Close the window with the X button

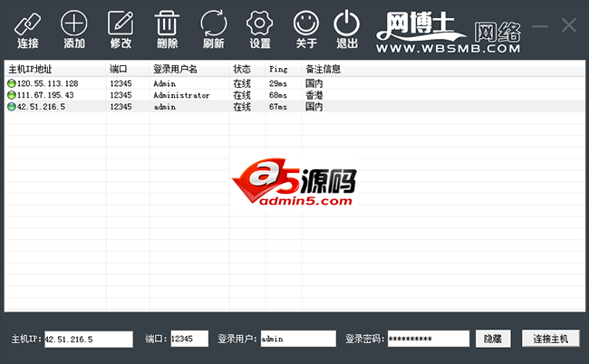point(569,25)
